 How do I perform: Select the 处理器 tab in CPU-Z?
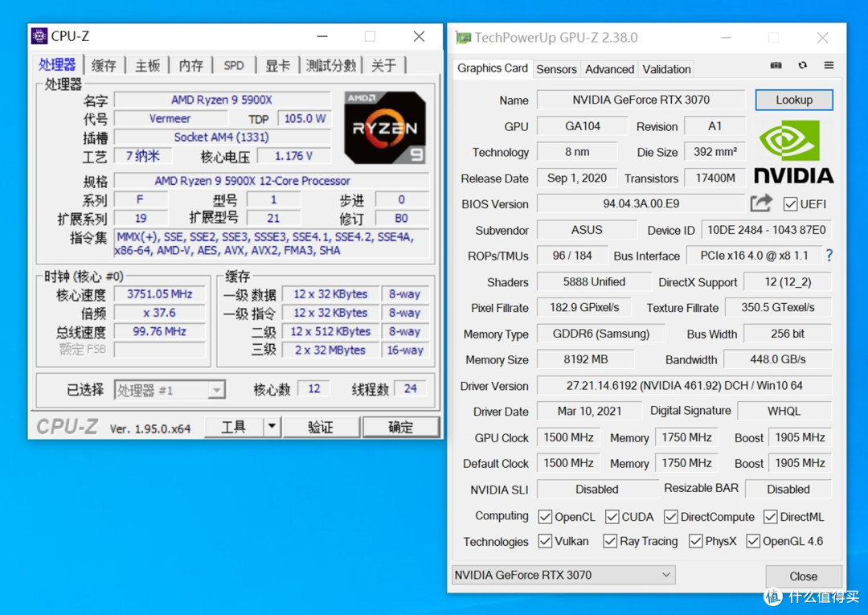[x=57, y=65]
